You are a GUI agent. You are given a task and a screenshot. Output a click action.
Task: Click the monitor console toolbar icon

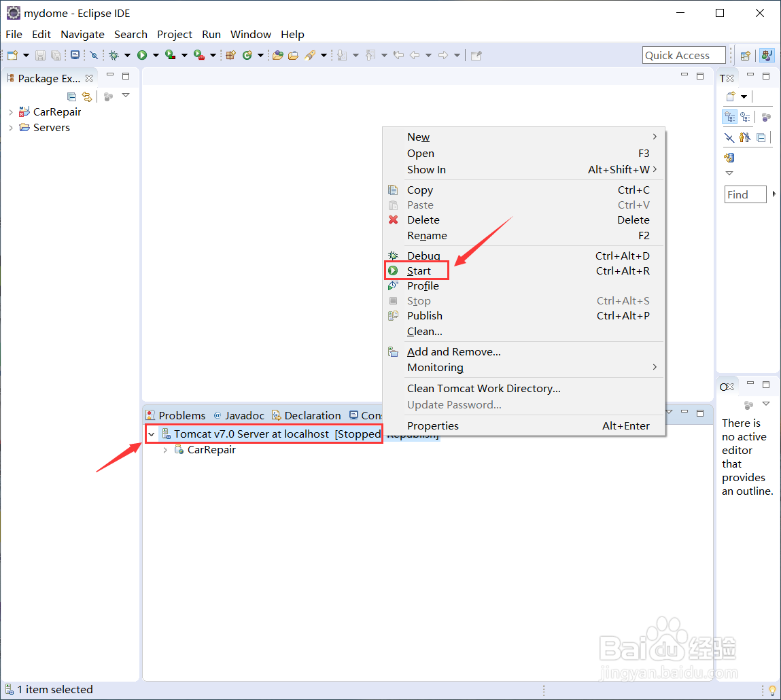pos(75,55)
